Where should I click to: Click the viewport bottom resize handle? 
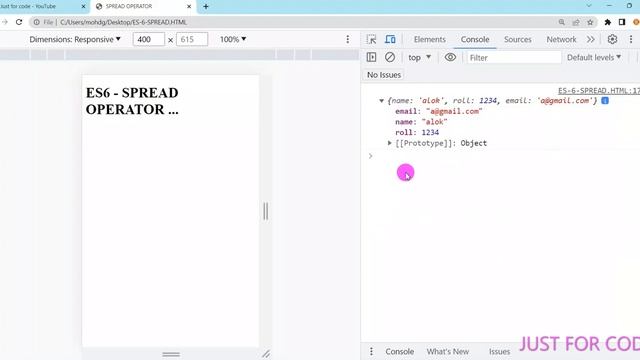click(171, 354)
